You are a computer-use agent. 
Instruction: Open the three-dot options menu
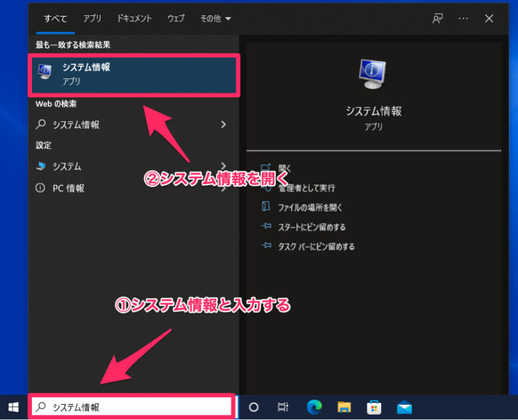(463, 19)
